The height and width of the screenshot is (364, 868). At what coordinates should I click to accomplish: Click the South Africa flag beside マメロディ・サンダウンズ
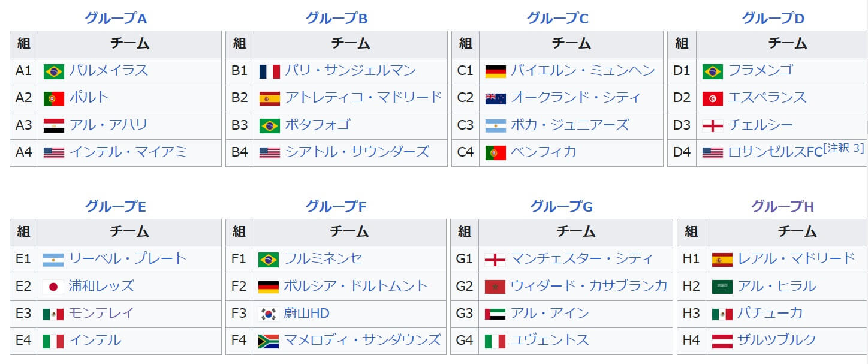pyautogui.click(x=269, y=341)
